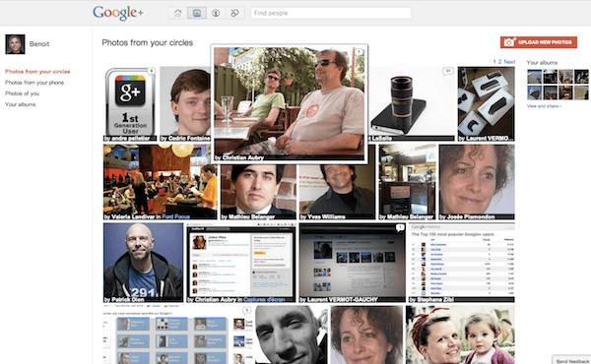Image resolution: width=591 pixels, height=364 pixels.
Task: Click comment count bubble on lens photo
Action: (x=448, y=71)
